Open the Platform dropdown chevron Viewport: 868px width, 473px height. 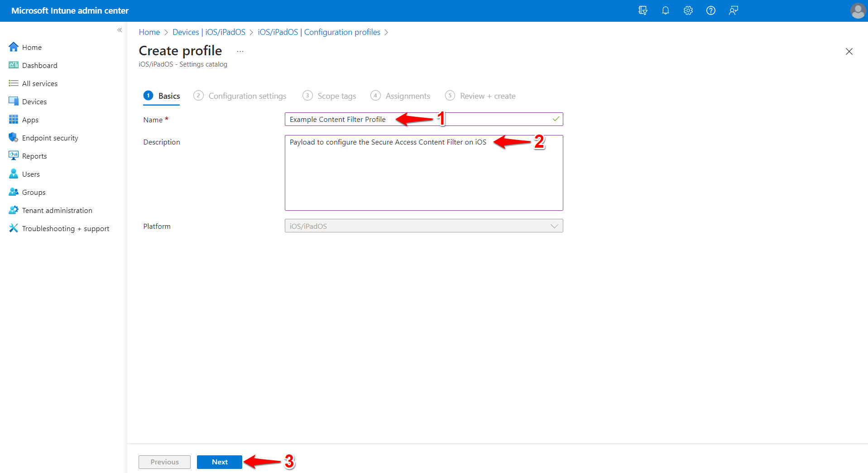(x=554, y=226)
